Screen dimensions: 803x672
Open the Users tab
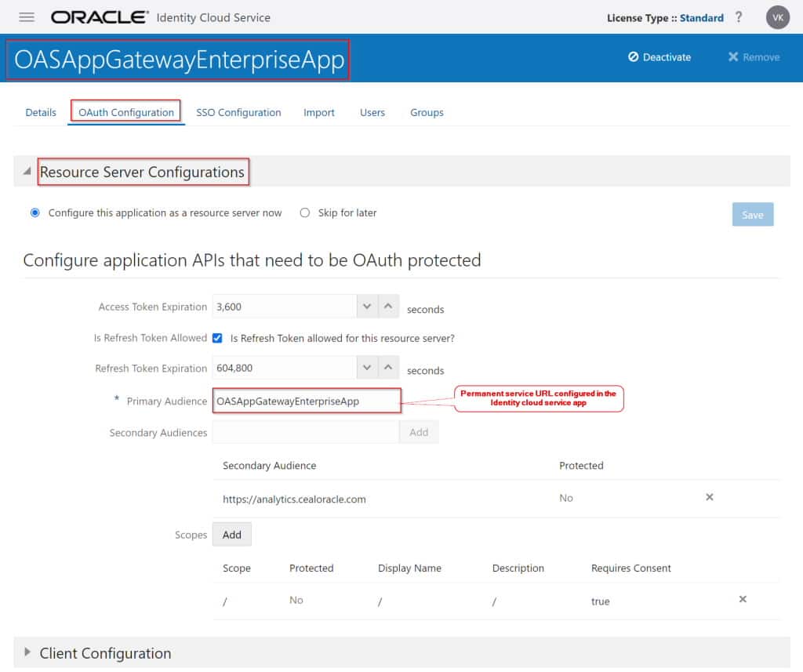[x=372, y=112]
